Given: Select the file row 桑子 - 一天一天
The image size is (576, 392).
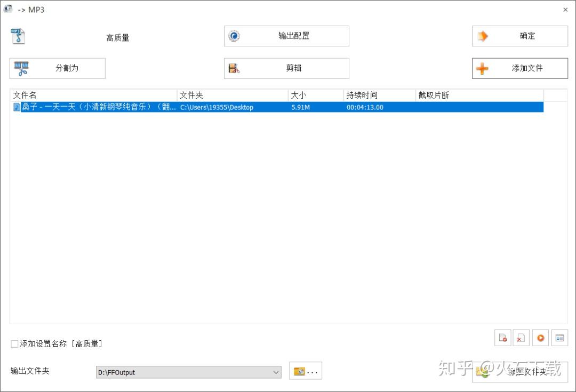Looking at the screenshot, I should [x=277, y=107].
